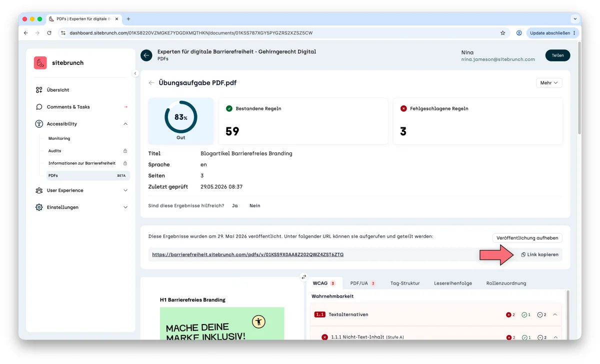
Task: Click the 83% score progress ring
Action: pos(180,117)
